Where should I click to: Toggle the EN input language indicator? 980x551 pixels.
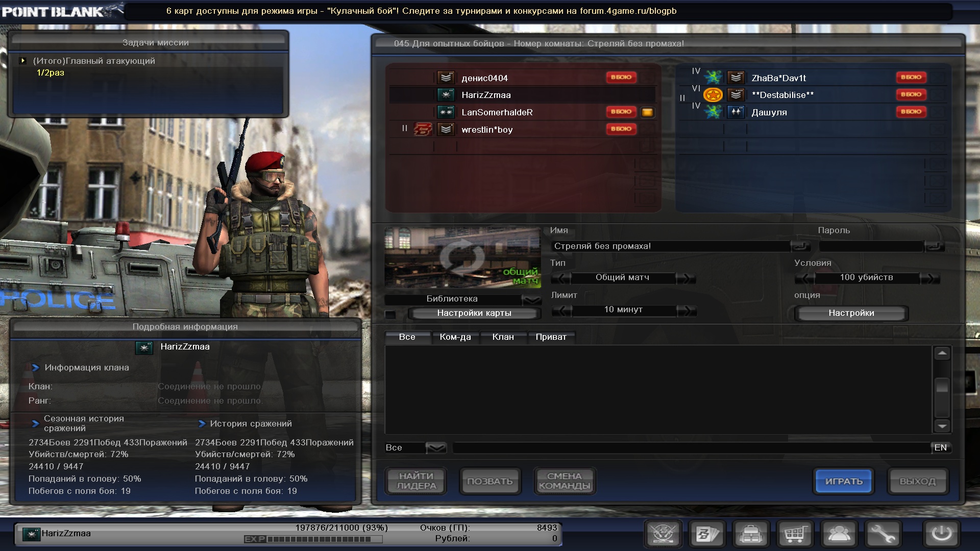pyautogui.click(x=940, y=447)
